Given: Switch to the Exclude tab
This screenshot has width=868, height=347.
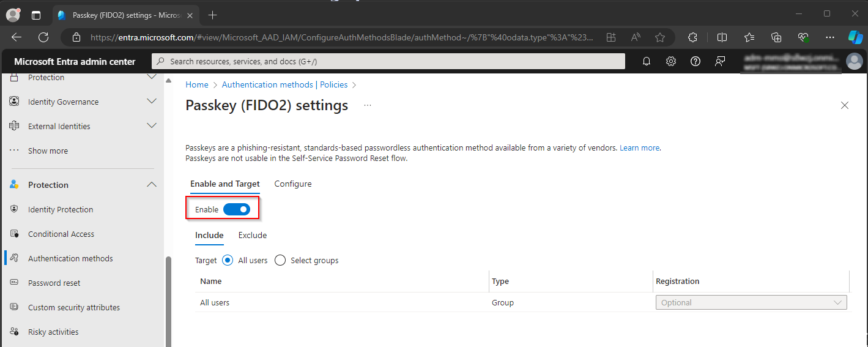Looking at the screenshot, I should point(253,235).
